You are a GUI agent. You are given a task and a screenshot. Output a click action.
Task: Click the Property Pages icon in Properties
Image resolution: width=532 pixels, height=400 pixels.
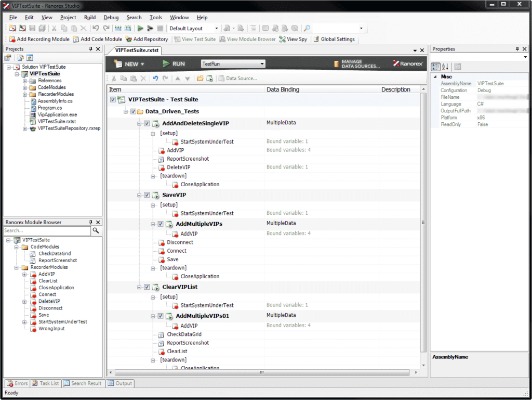[457, 67]
